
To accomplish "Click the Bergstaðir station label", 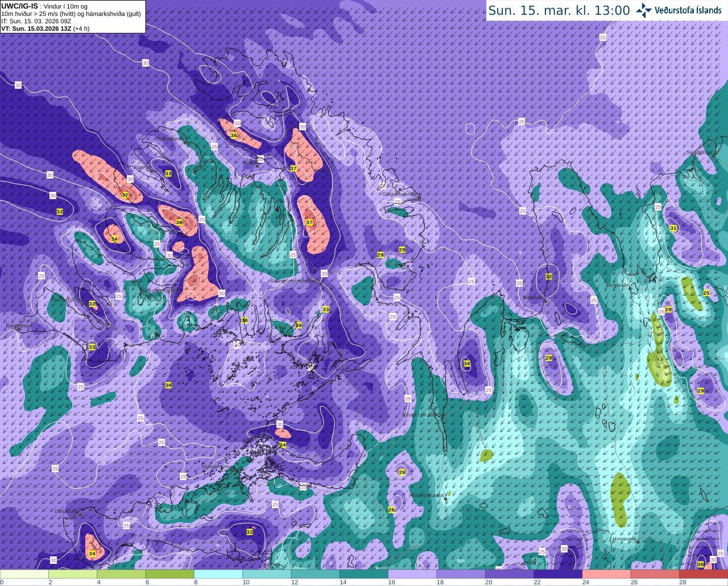I will click(x=618, y=285).
